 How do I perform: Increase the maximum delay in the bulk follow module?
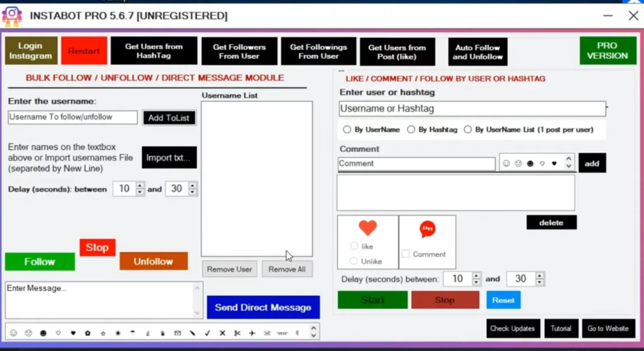pos(192,186)
